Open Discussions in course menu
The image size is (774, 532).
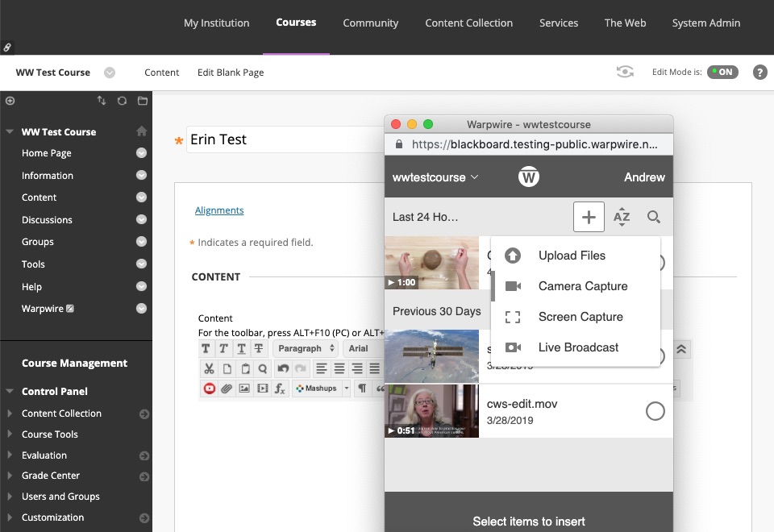[47, 219]
